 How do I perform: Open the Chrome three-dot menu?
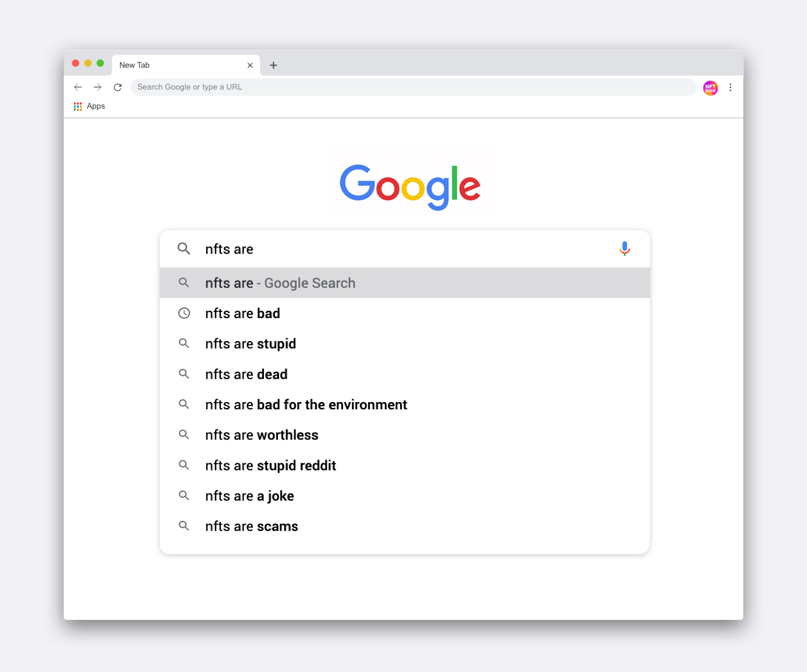click(x=730, y=87)
